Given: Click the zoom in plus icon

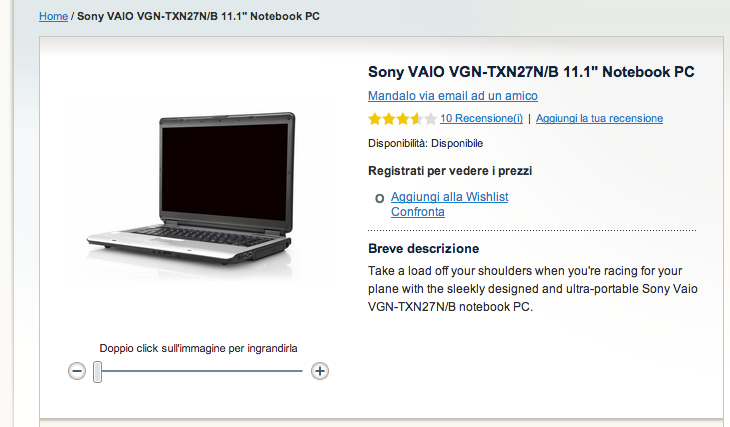Looking at the screenshot, I should (320, 371).
